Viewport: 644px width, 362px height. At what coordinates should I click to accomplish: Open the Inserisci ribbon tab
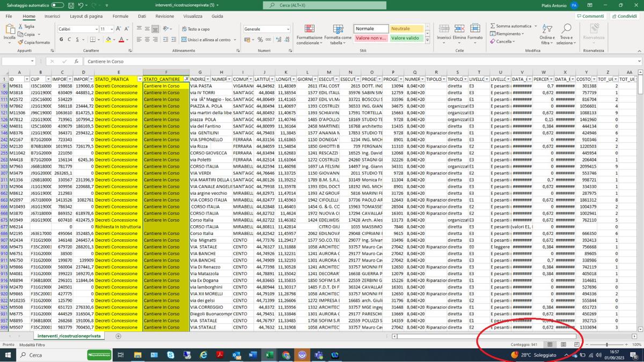point(52,16)
